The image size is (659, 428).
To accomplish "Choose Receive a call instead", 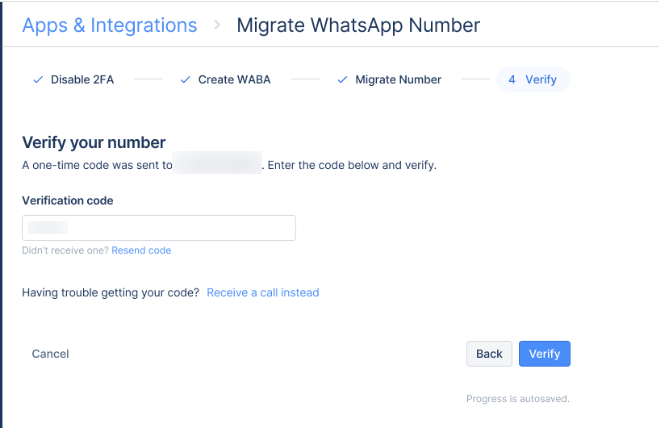I will click(x=263, y=293).
